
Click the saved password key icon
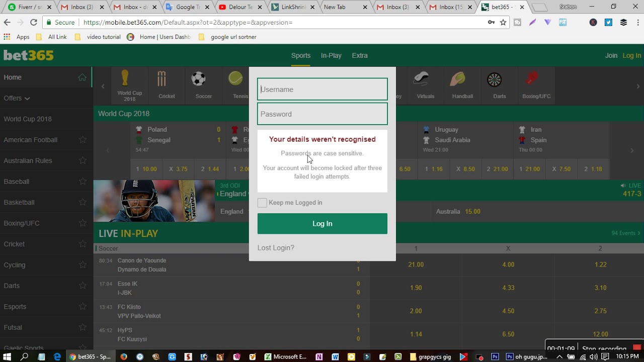(491, 22)
